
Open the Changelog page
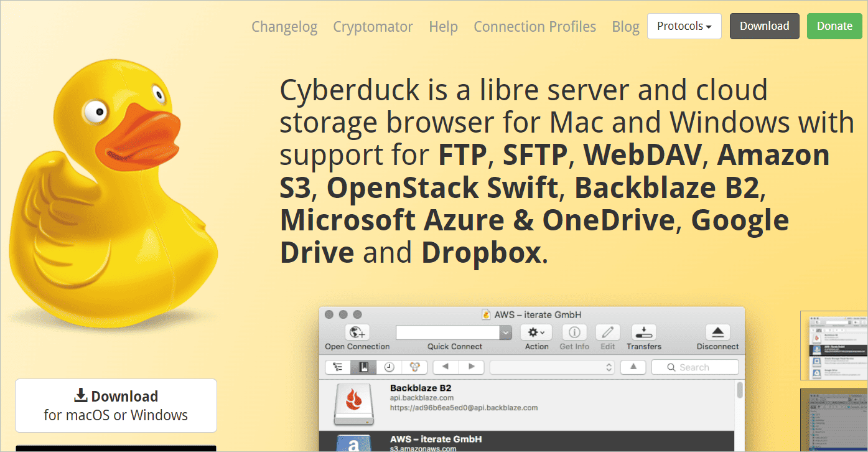coord(284,27)
